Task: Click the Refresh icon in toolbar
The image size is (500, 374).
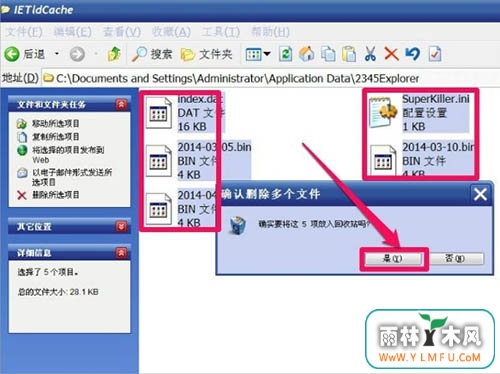Action: 285,54
